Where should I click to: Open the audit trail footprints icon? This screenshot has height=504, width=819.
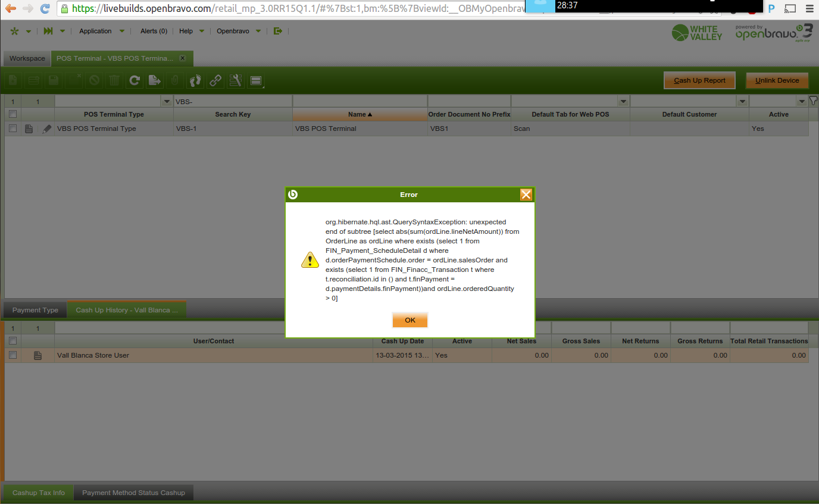[x=195, y=80]
